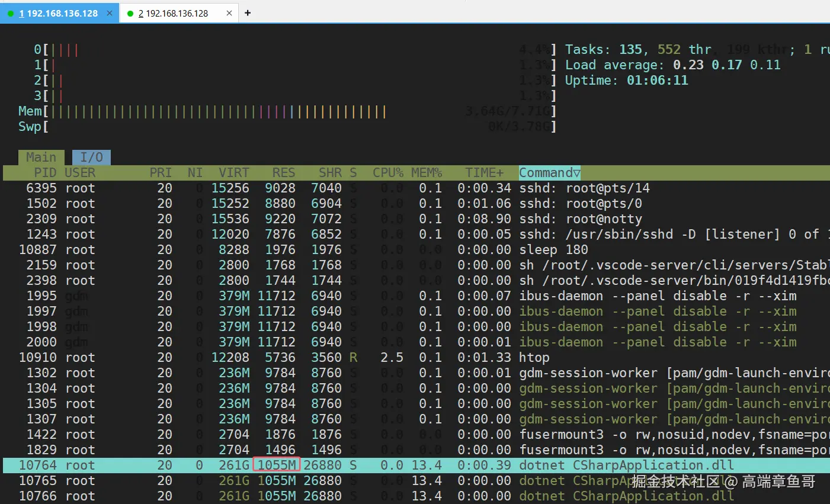
Task: Sort by RES column header
Action: click(284, 173)
